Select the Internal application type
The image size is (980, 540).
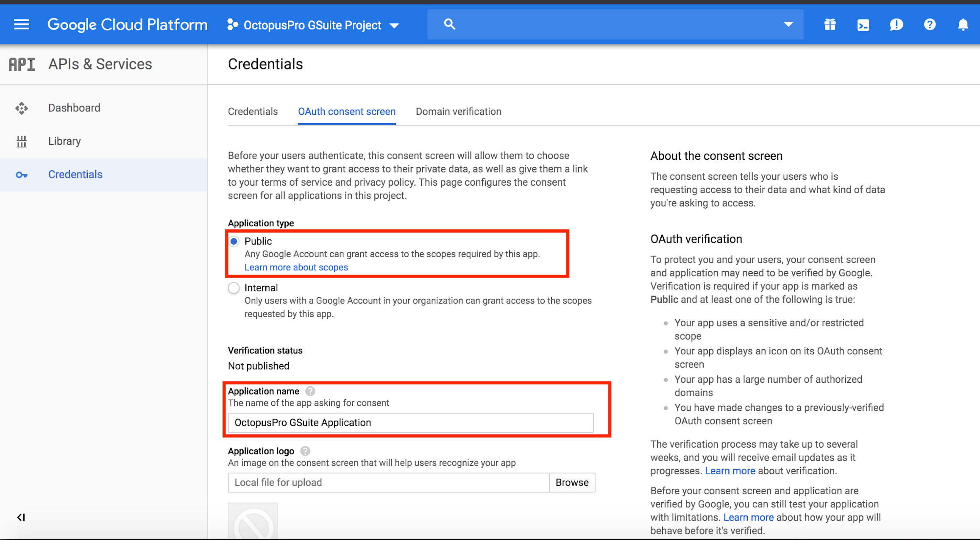[x=234, y=288]
